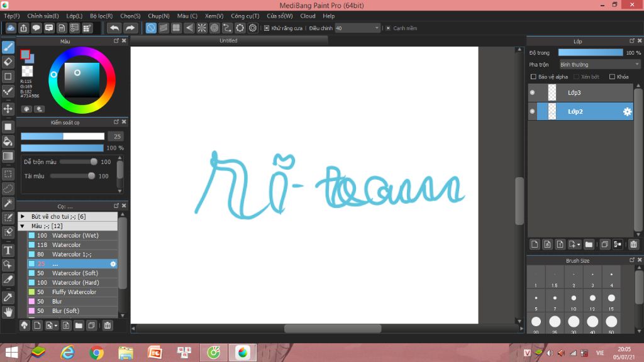Toggle the Bảo vệ alpha checkbox
This screenshot has width=644, height=362.
click(x=533, y=77)
